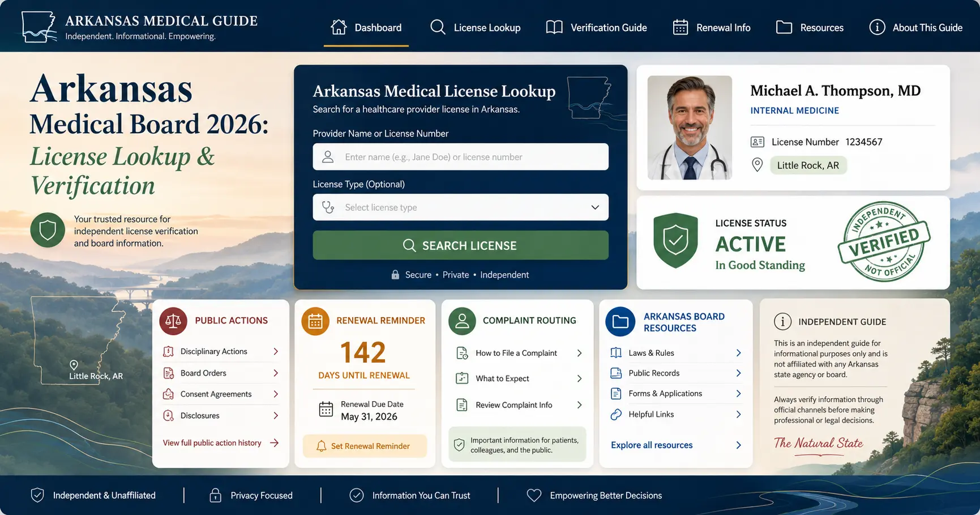Screen dimensions: 980x515
Task: Click the About This Guide info icon
Action: [877, 27]
